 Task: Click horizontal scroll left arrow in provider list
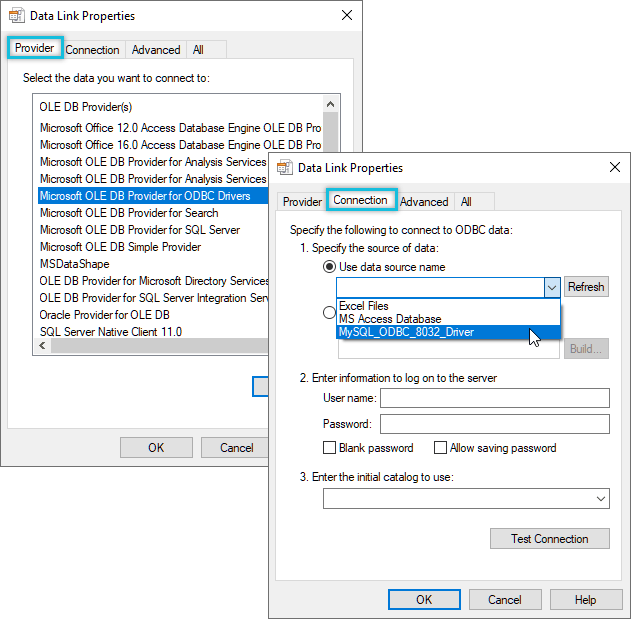tap(42, 345)
